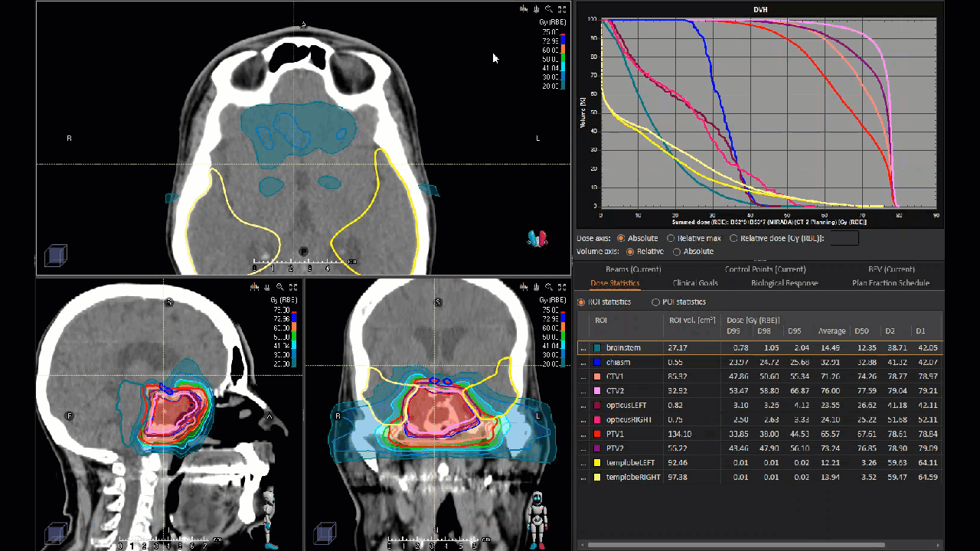Click templobeRIGHT yellow color swatch
980x551 pixels.
pos(597,477)
